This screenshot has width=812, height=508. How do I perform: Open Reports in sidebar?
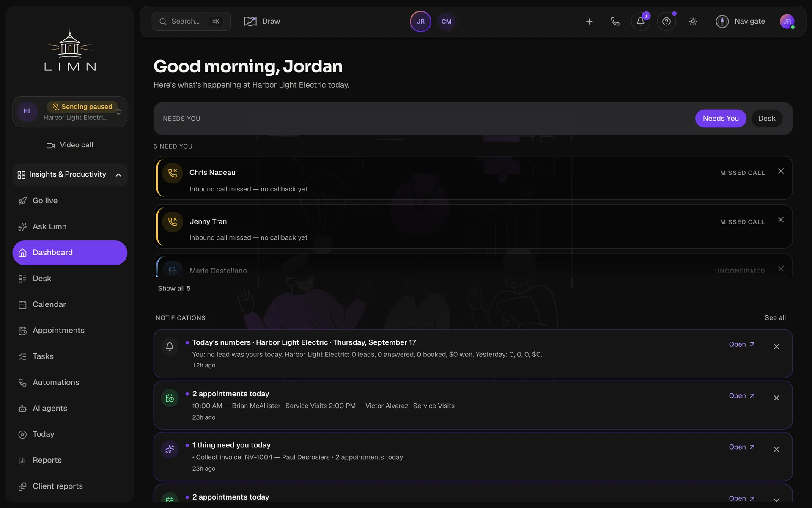(x=70, y=460)
